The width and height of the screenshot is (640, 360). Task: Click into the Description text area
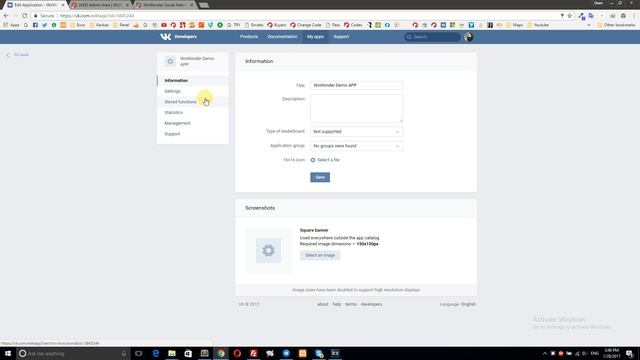tap(356, 108)
